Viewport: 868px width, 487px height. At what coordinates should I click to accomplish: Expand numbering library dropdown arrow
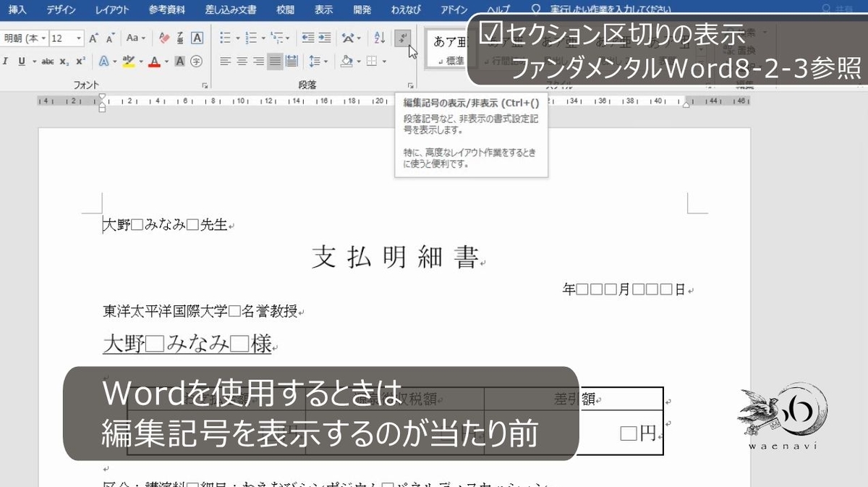tap(263, 38)
